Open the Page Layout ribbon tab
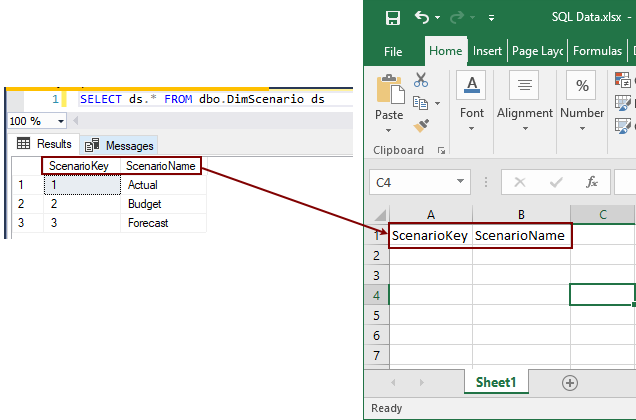This screenshot has height=420, width=636. [x=537, y=51]
